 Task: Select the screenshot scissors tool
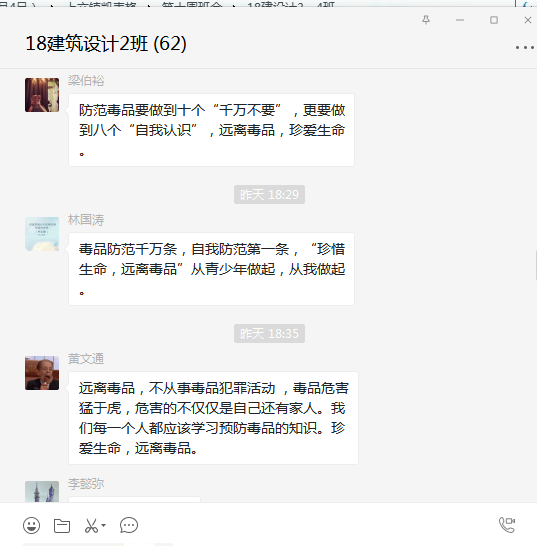(x=91, y=526)
